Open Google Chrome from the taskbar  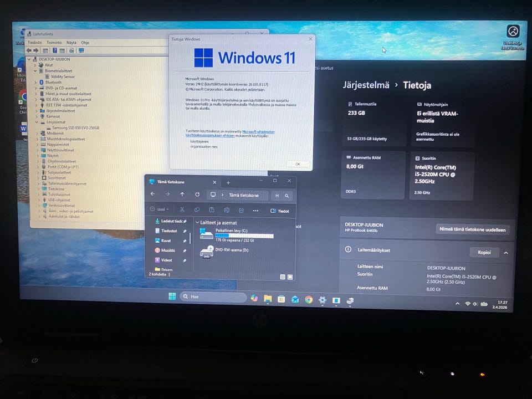[x=309, y=300]
